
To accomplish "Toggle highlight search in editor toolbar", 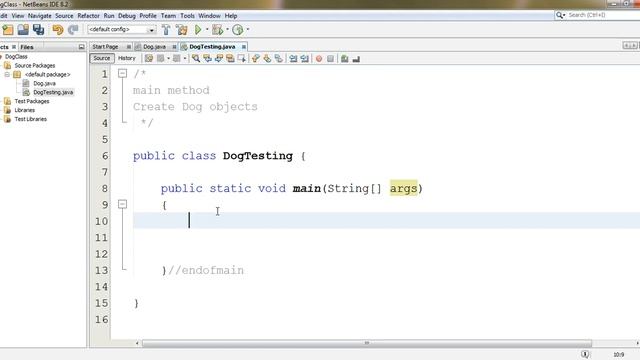I will 230,59.
